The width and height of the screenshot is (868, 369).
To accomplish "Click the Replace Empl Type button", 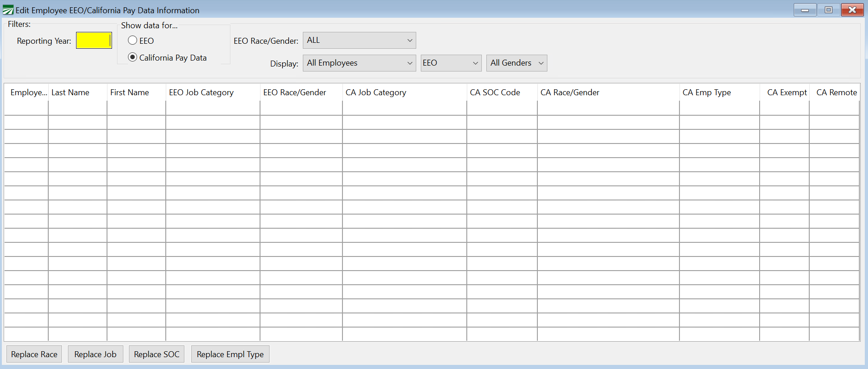I will (x=230, y=354).
